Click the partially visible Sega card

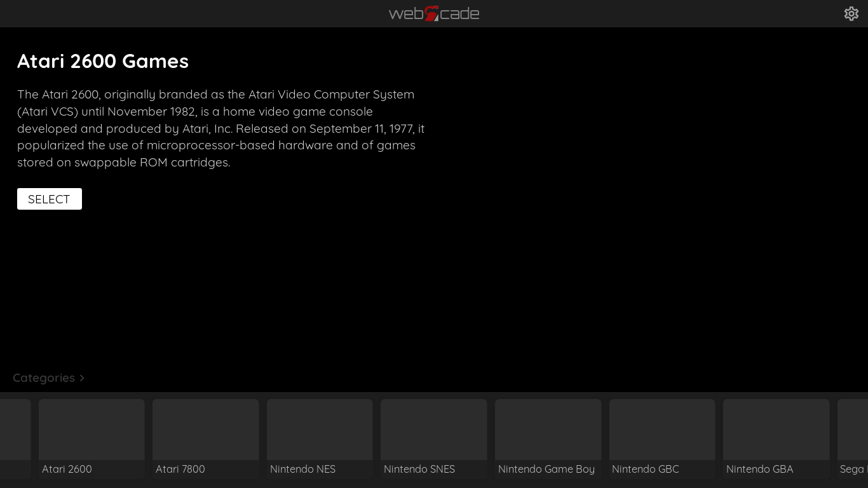[853, 437]
